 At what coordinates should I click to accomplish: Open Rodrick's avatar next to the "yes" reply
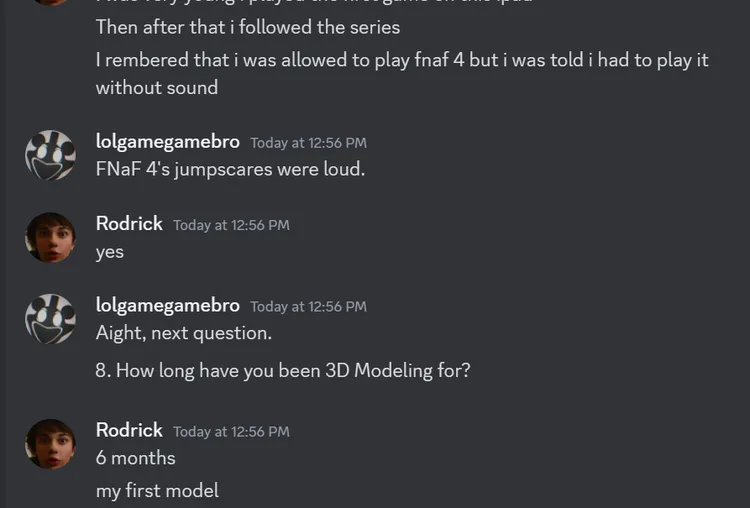(50, 237)
